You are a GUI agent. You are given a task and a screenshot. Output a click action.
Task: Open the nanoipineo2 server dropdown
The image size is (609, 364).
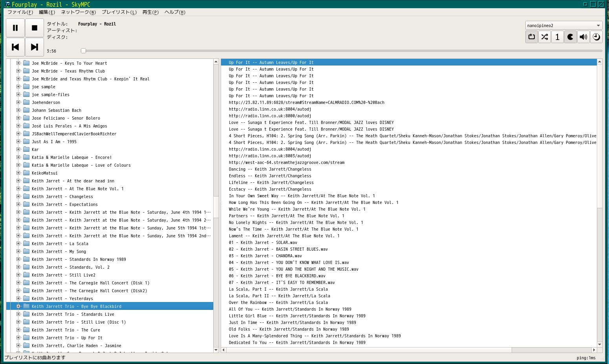pyautogui.click(x=563, y=25)
